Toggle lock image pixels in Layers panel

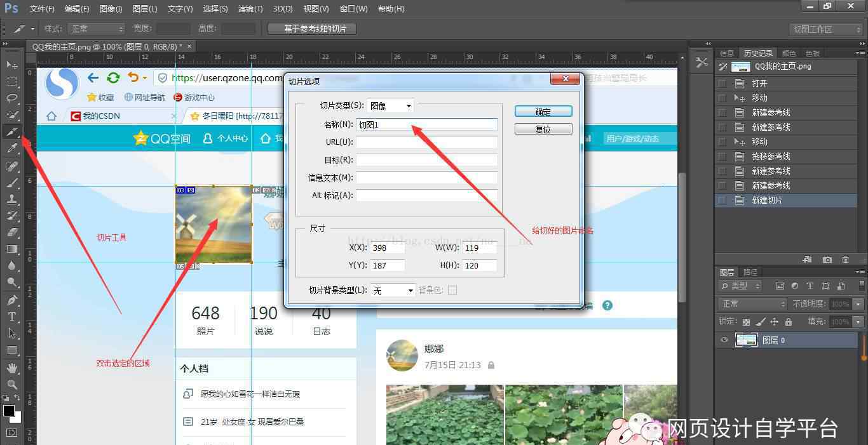pos(760,322)
